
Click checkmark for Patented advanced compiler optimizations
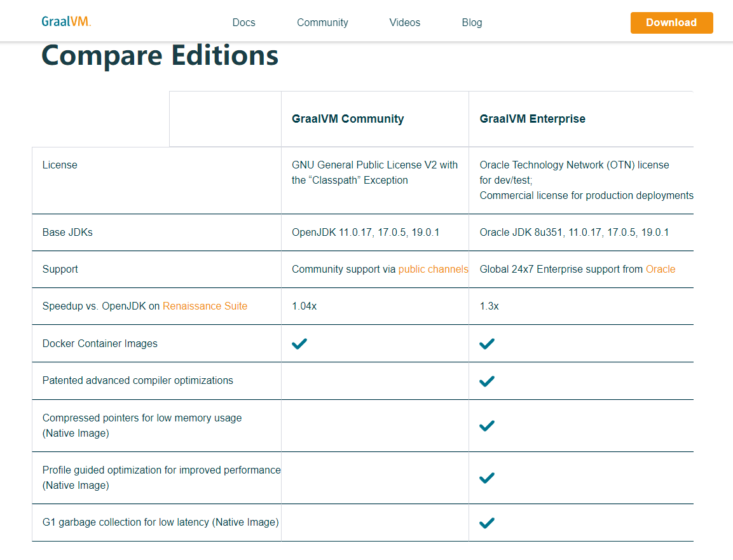pos(486,381)
